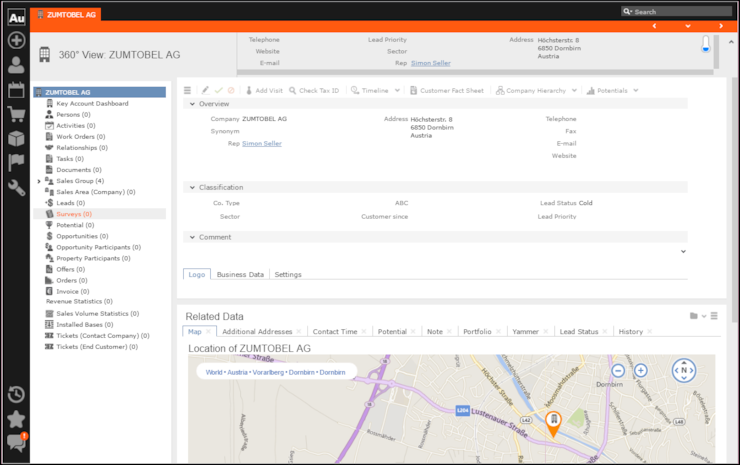740x465 pixels.
Task: Open the Contact Time tab
Action: [335, 331]
